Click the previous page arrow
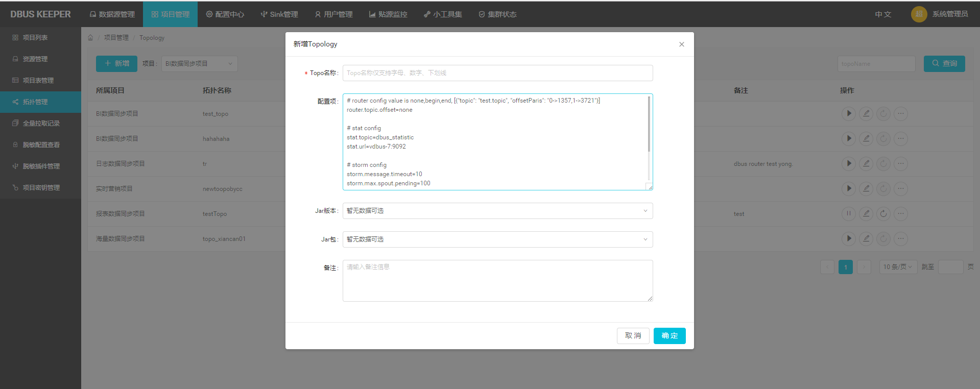The height and width of the screenshot is (389, 980). pyautogui.click(x=827, y=267)
